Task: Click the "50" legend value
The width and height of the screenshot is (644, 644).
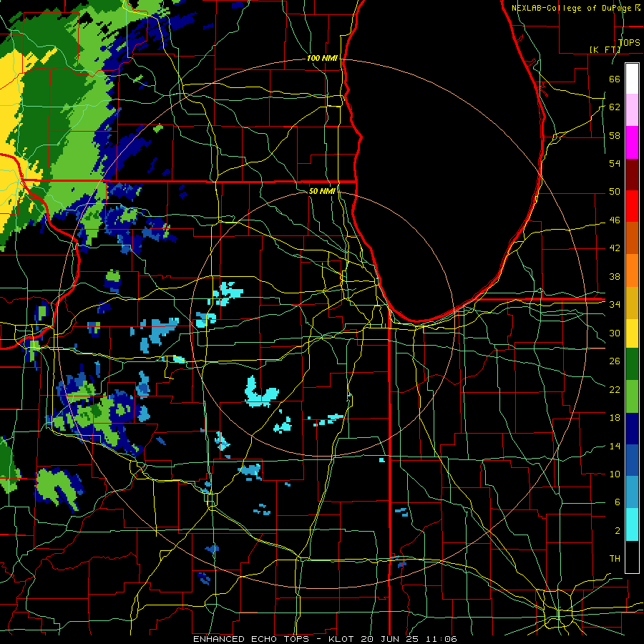Action: click(x=615, y=191)
